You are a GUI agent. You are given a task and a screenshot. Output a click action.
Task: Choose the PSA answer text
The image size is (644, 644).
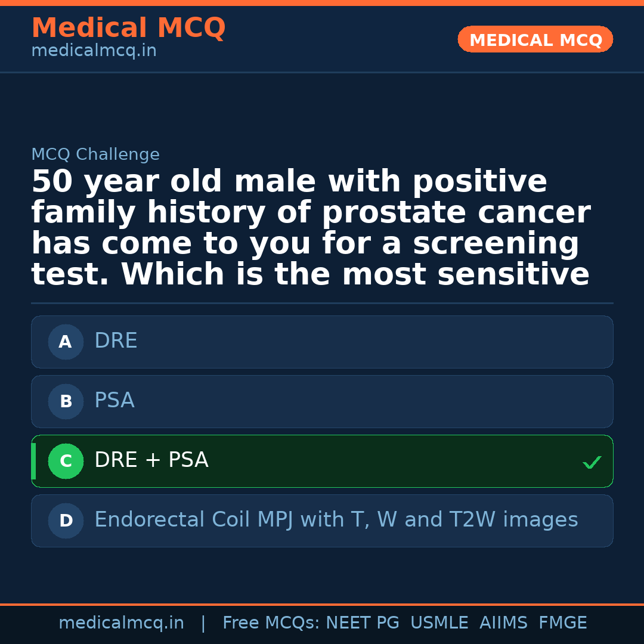point(114,401)
